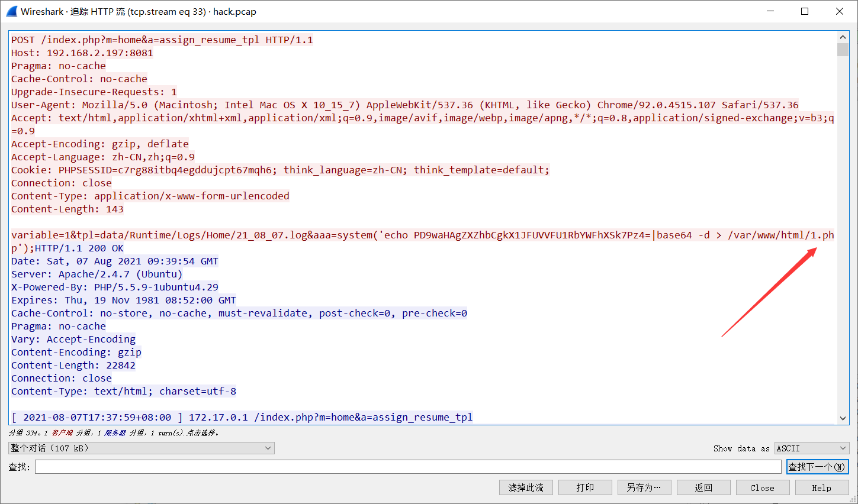The width and height of the screenshot is (858, 504).
Task: Click the Accept-Language: zh-CN line
Action: (x=103, y=157)
